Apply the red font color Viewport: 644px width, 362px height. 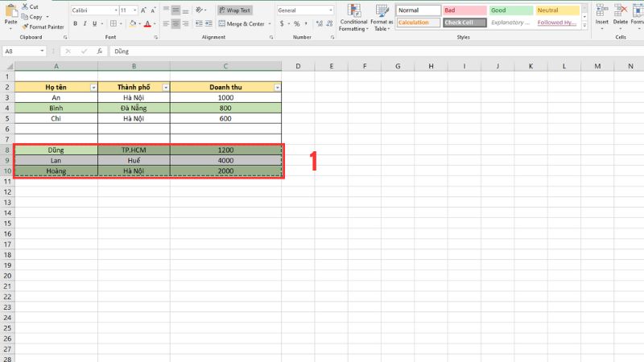click(147, 24)
